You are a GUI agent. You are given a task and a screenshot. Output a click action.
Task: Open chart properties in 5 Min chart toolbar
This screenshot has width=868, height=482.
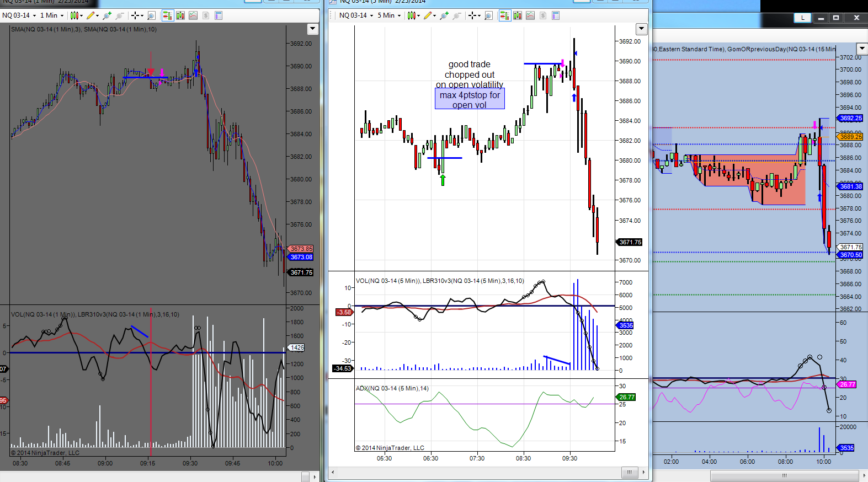tap(556, 15)
